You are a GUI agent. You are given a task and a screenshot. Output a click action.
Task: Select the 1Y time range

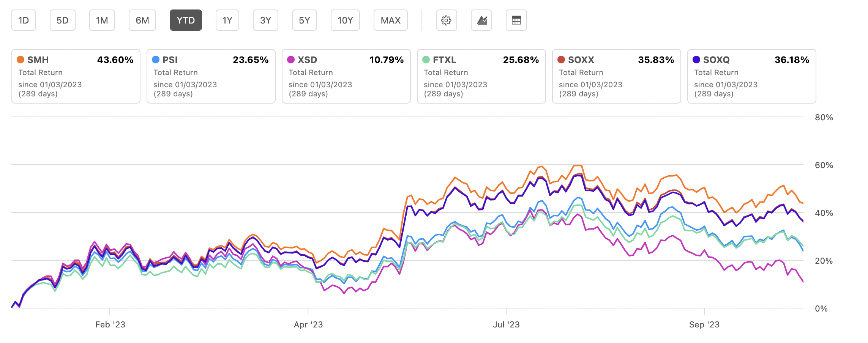click(x=227, y=20)
